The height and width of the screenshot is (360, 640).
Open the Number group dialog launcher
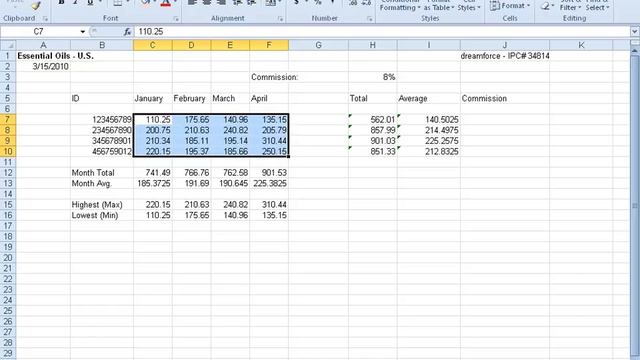tap(369, 19)
